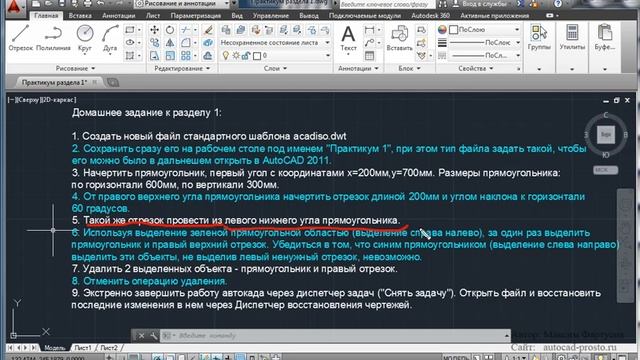
Task: Expand the Свойства panel
Action: [476, 68]
